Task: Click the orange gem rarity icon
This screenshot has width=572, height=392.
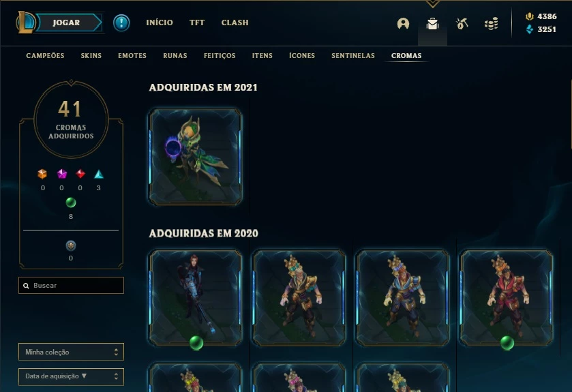Action: [x=42, y=174]
